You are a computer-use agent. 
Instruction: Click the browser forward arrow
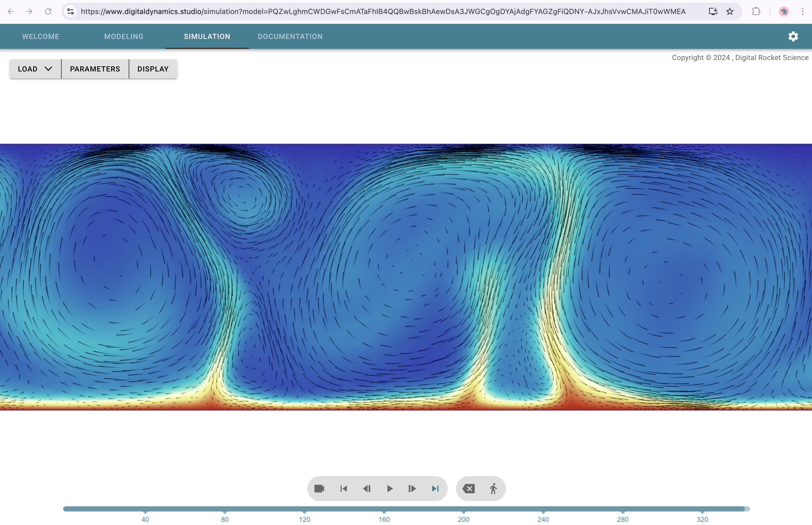click(29, 12)
